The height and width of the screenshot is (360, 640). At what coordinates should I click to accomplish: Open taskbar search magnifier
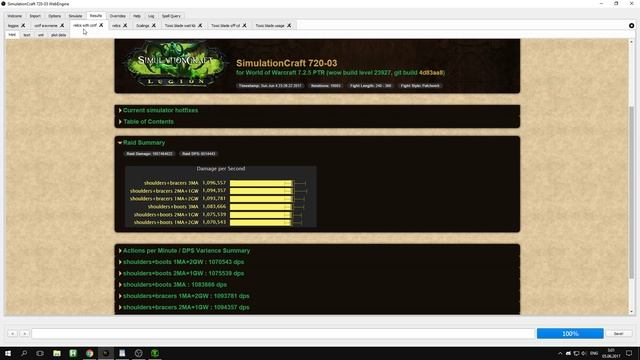pos(24,353)
